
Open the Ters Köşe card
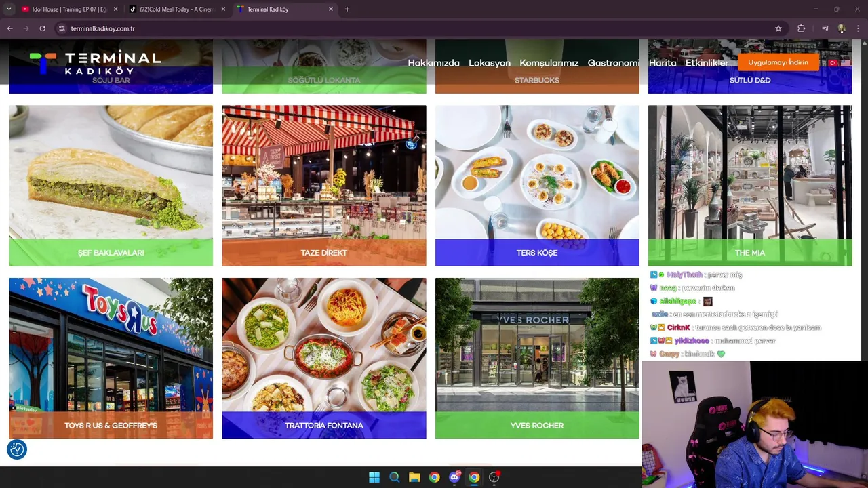[537, 185]
